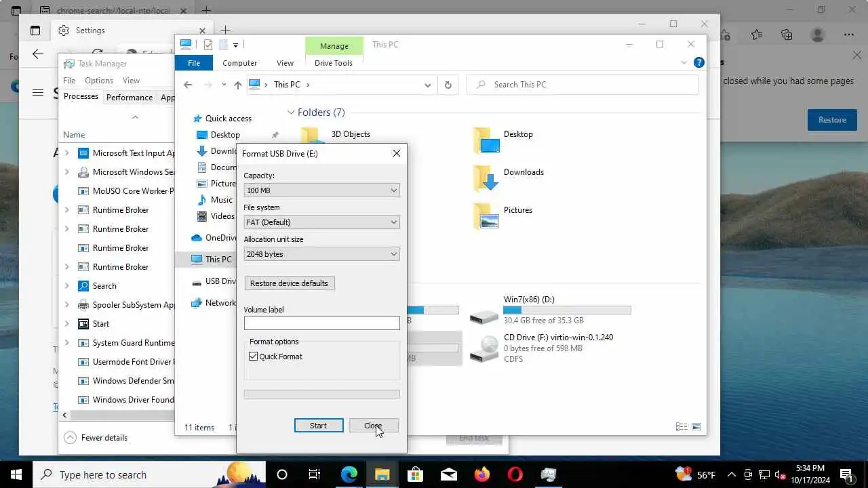The image size is (868, 488).
Task: Open Mail app from taskbar
Action: coord(448,474)
